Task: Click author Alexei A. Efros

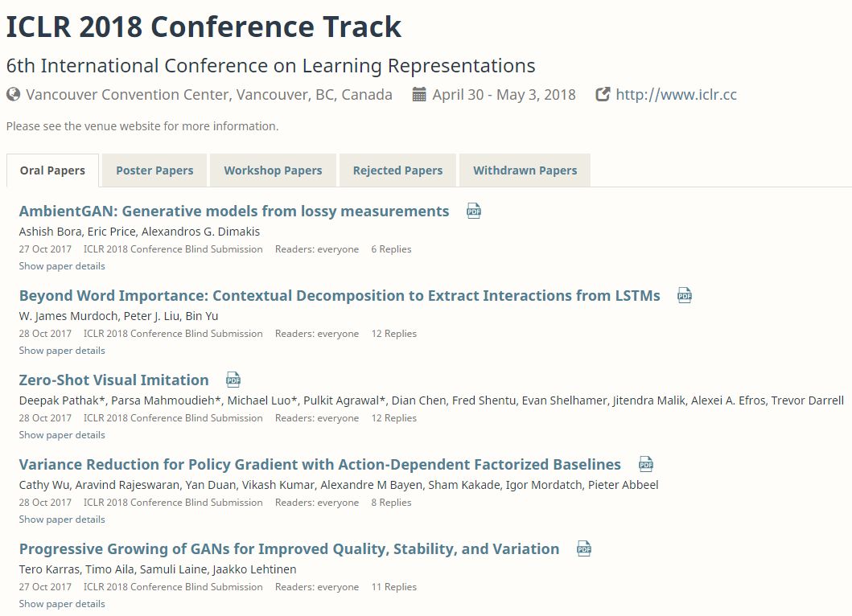Action: [x=728, y=400]
